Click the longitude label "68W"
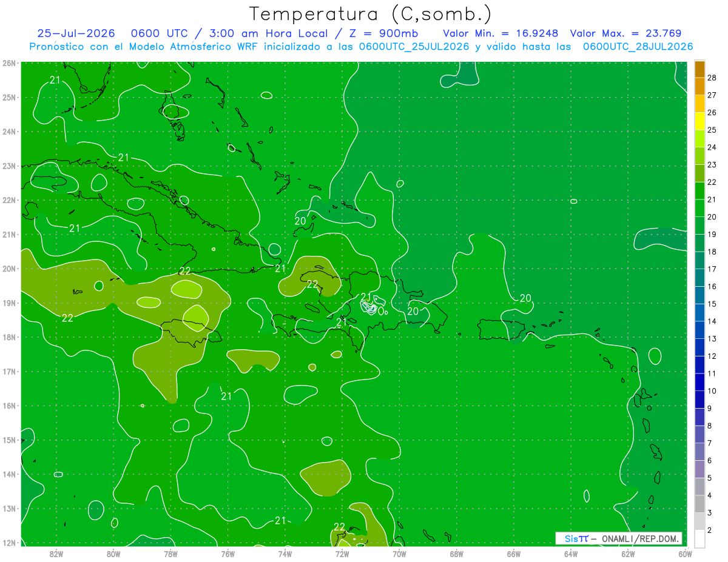Screen dimensions: 728x562 click(456, 554)
